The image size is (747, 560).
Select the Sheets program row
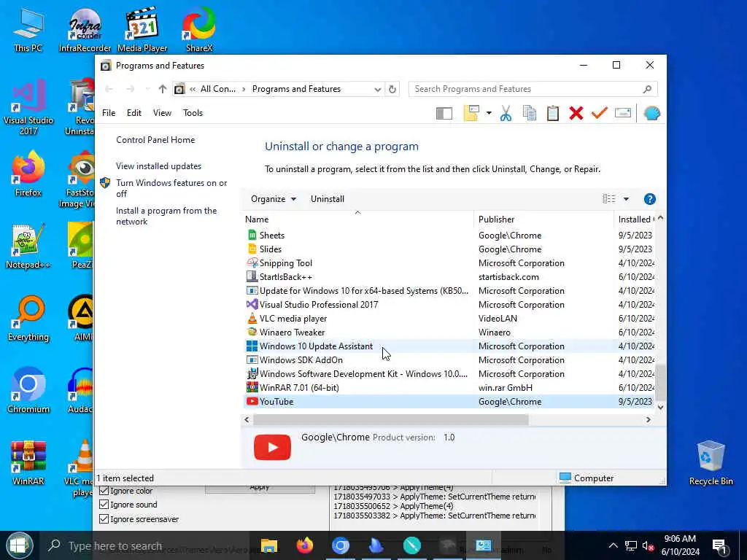[x=449, y=236]
